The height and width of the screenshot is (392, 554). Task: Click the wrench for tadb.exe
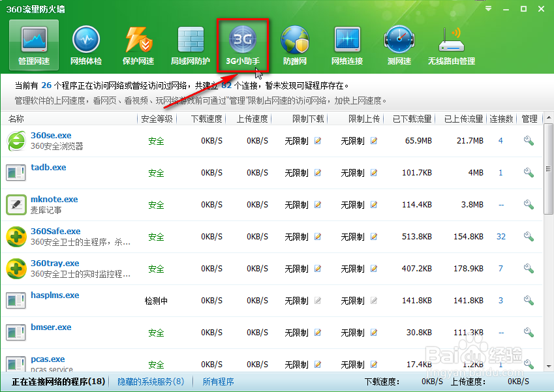coord(529,172)
